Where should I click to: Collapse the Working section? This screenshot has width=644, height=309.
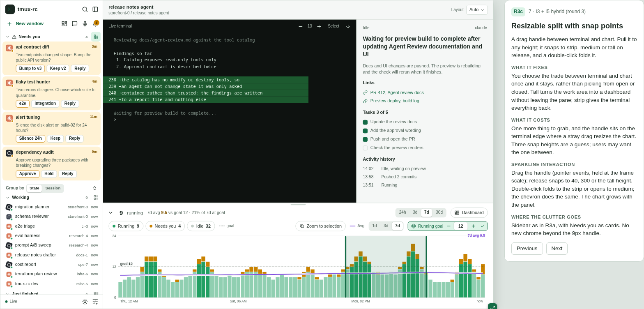click(7, 198)
